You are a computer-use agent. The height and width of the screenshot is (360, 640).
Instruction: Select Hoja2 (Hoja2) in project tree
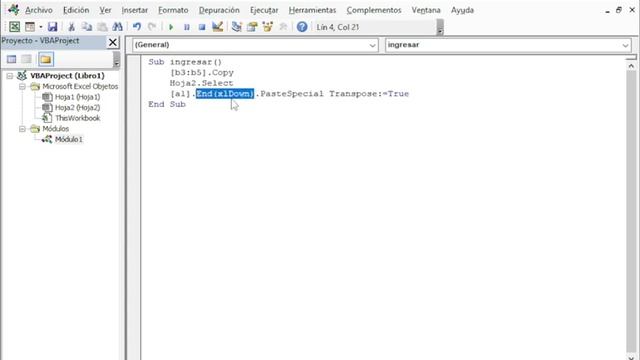coord(77,108)
